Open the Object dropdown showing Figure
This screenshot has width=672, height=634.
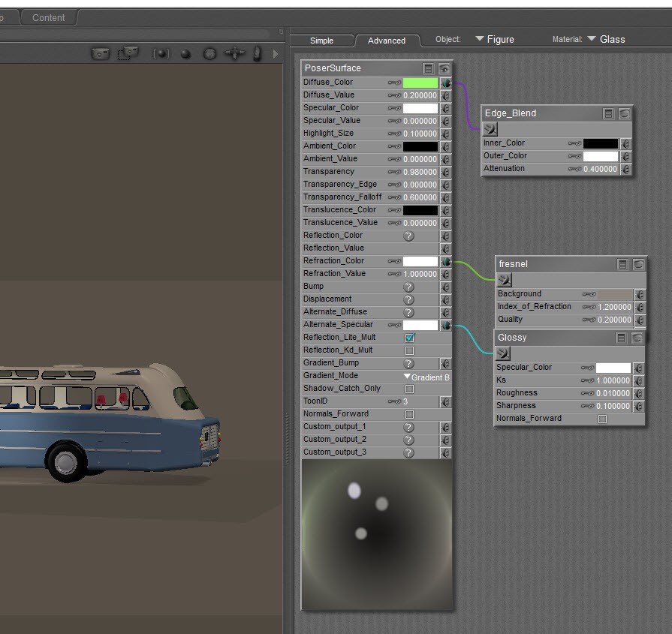[x=495, y=40]
